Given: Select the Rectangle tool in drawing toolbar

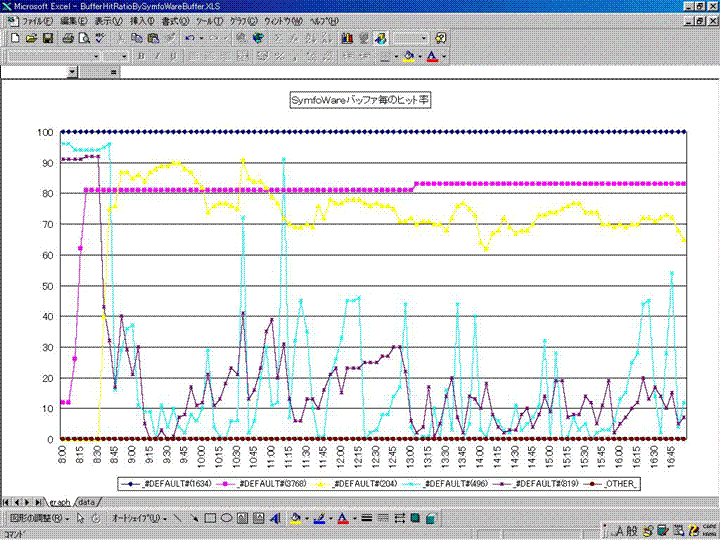Looking at the screenshot, I should coord(211,519).
